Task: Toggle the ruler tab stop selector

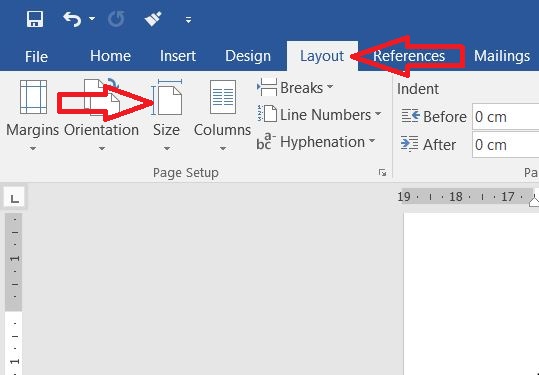Action: [14, 198]
